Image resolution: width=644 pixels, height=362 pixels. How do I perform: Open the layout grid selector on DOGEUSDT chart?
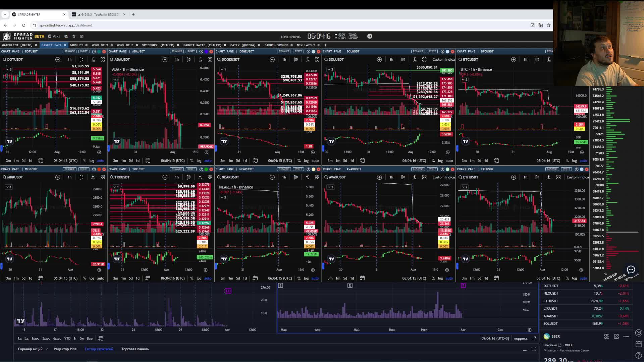click(x=317, y=59)
